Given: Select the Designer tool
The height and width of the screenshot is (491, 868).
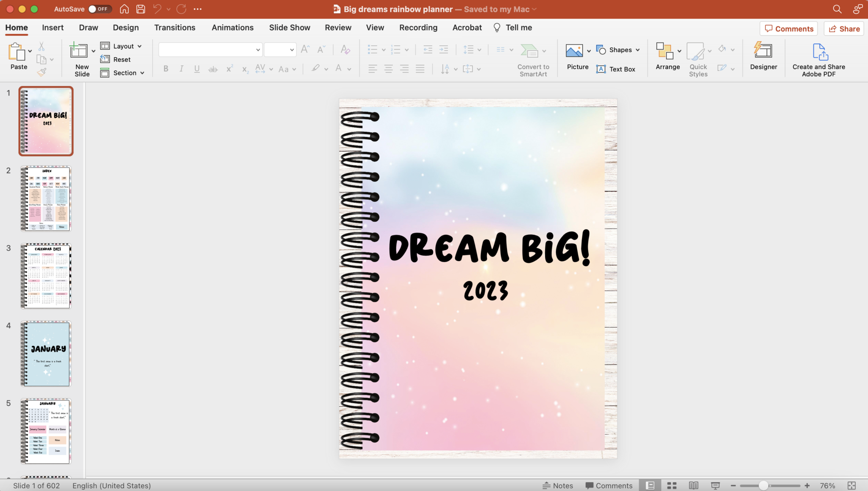Looking at the screenshot, I should coord(763,56).
